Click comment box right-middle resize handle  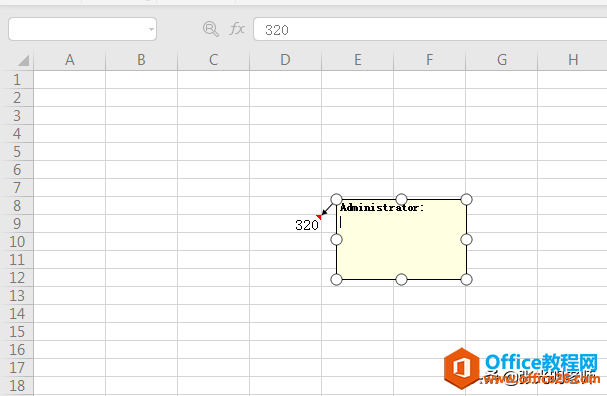(x=466, y=240)
